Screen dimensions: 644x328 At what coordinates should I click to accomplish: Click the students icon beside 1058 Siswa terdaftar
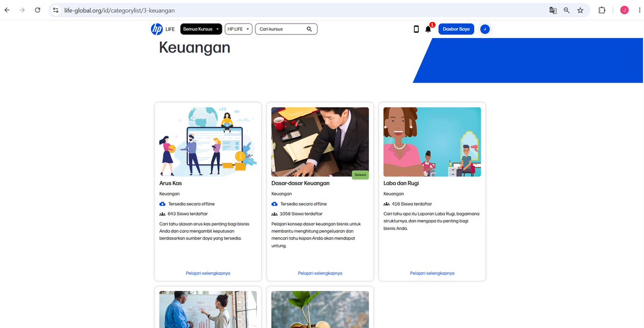[x=274, y=214]
